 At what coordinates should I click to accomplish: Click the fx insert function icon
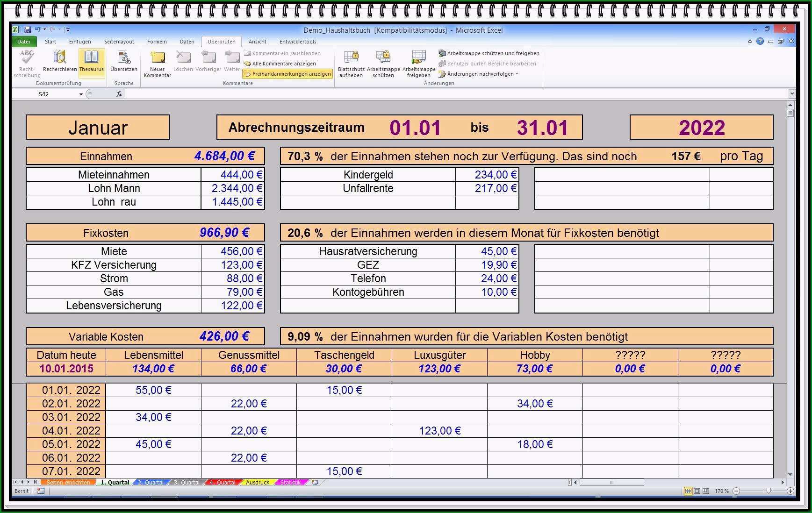[119, 94]
